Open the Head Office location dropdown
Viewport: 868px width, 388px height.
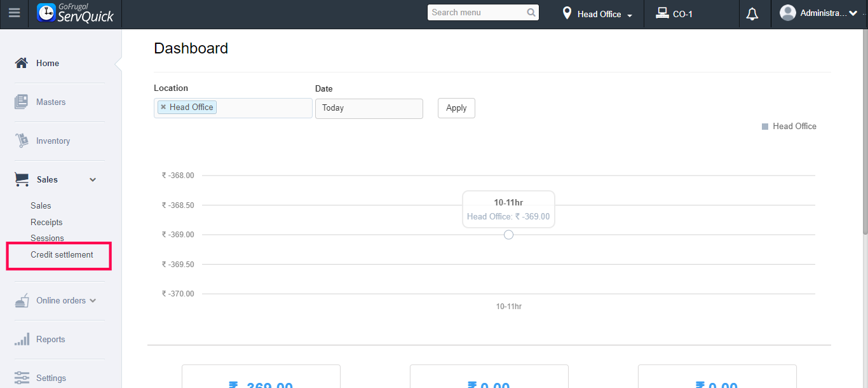tap(597, 14)
